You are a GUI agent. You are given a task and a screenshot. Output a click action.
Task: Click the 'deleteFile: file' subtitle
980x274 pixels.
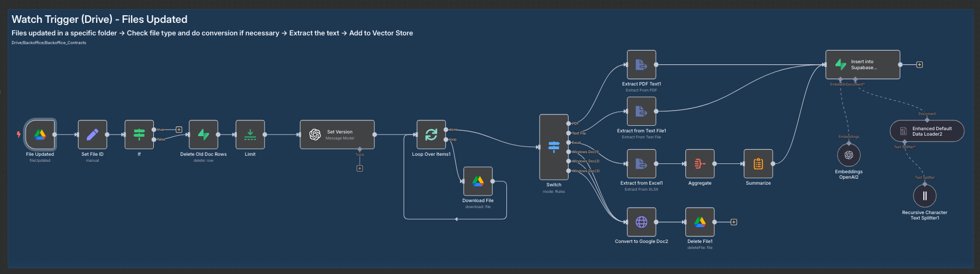700,248
